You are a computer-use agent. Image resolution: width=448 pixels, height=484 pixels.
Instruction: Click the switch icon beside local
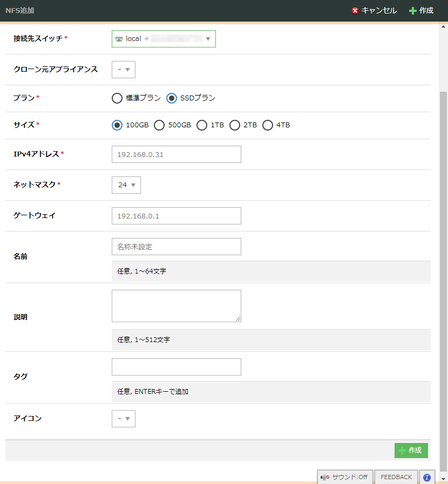coord(119,39)
